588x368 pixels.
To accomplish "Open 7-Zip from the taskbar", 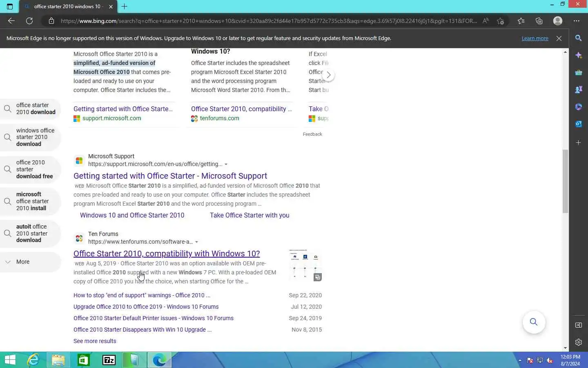I will (x=109, y=360).
